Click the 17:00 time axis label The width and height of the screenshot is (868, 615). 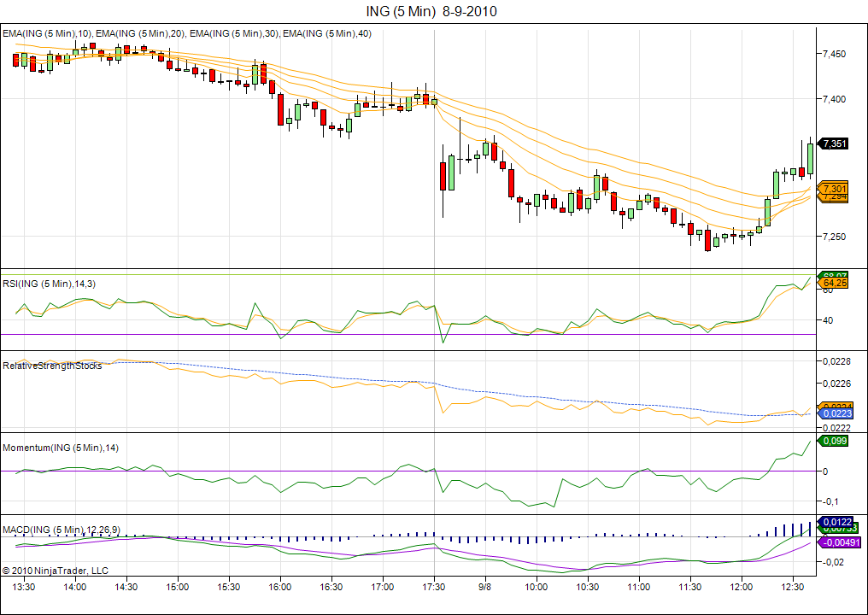[x=383, y=586]
